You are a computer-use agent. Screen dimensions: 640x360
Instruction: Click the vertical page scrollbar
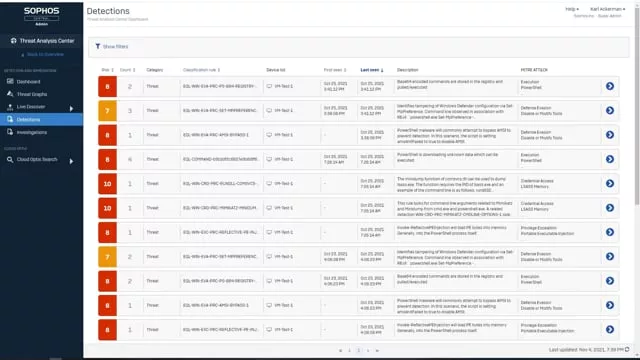tap(637, 106)
